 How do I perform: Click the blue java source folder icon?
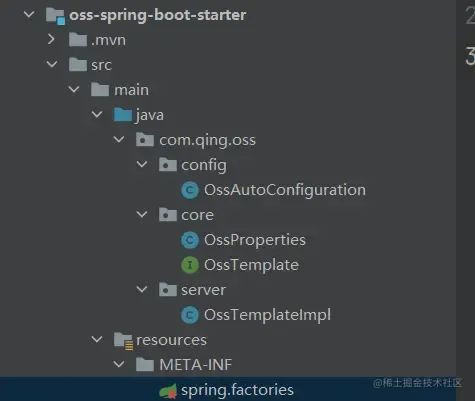tap(123, 115)
